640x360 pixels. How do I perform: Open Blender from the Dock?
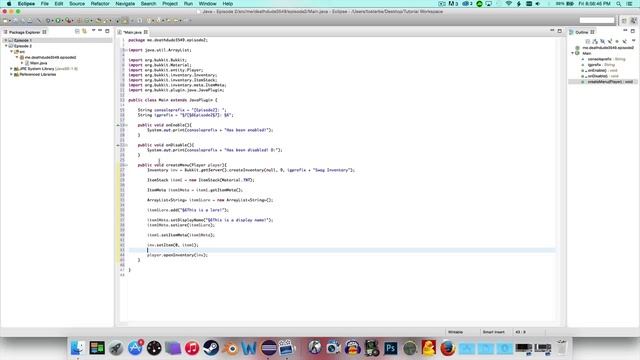tap(231, 348)
